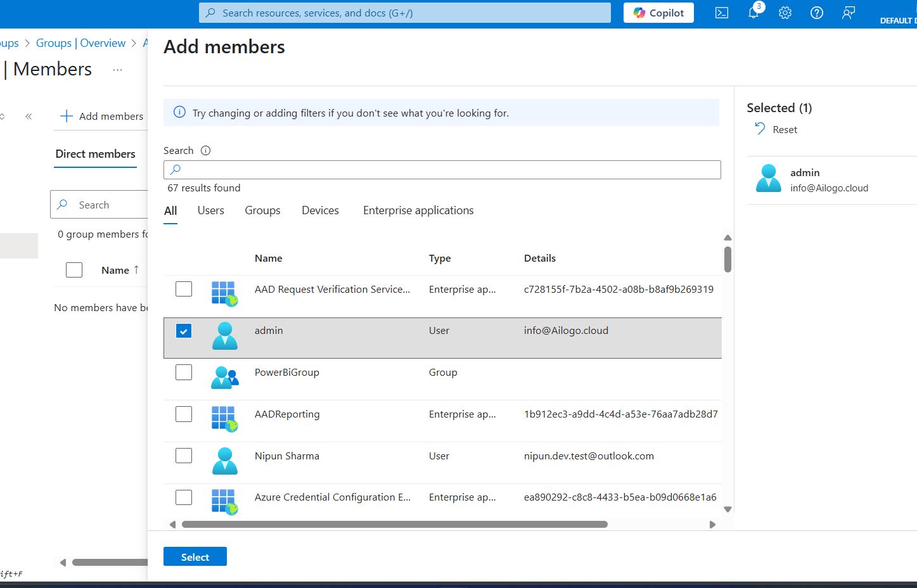Switch to Enterprise applications tab
This screenshot has width=917, height=588.
click(418, 210)
